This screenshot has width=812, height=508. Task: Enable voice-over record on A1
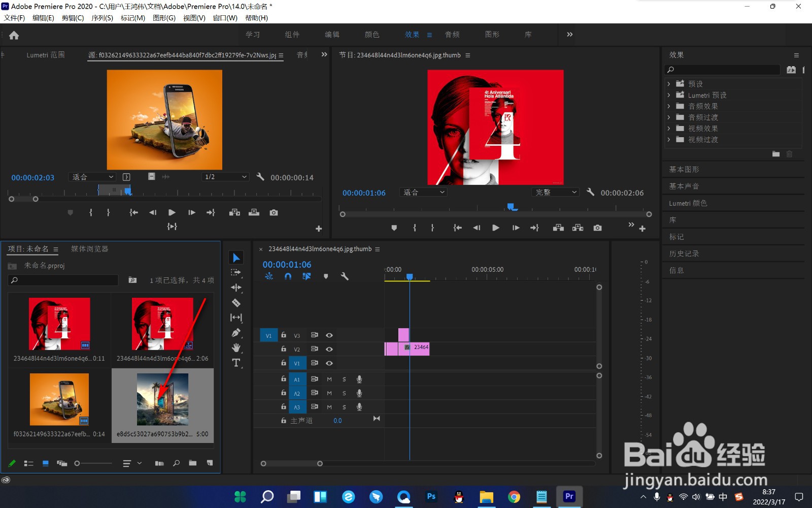click(359, 379)
